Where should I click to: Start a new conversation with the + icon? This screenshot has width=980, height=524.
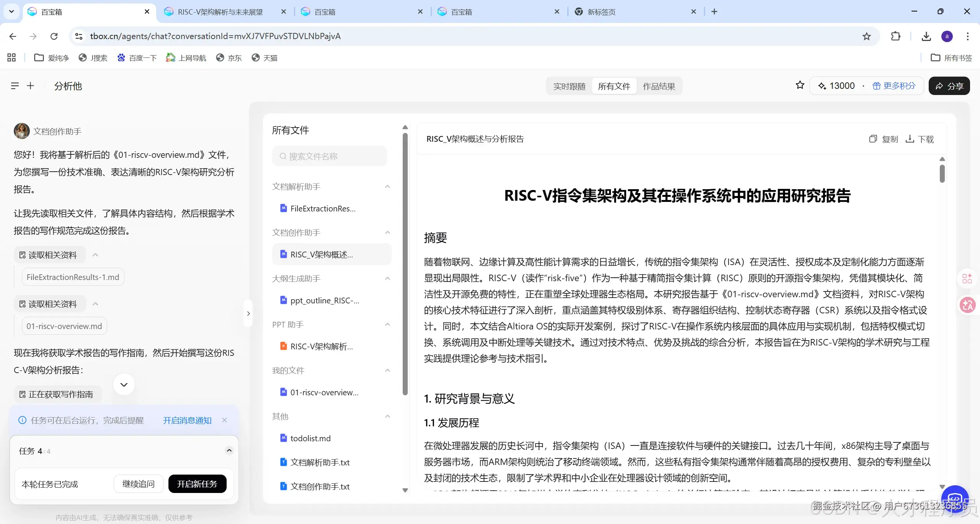[x=31, y=85]
